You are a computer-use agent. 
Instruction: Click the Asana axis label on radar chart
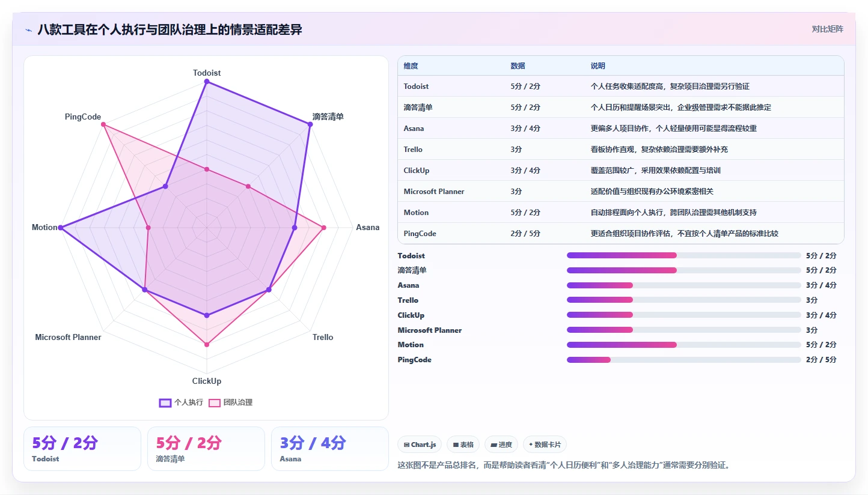(x=368, y=227)
